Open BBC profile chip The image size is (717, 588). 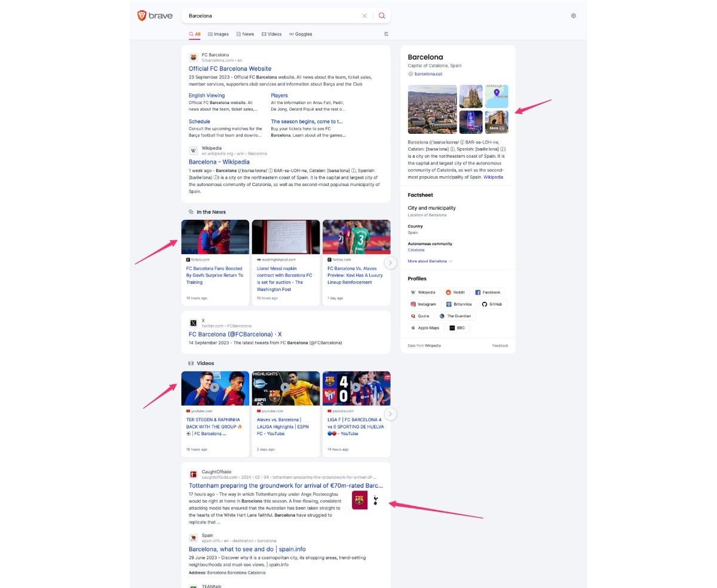point(458,328)
